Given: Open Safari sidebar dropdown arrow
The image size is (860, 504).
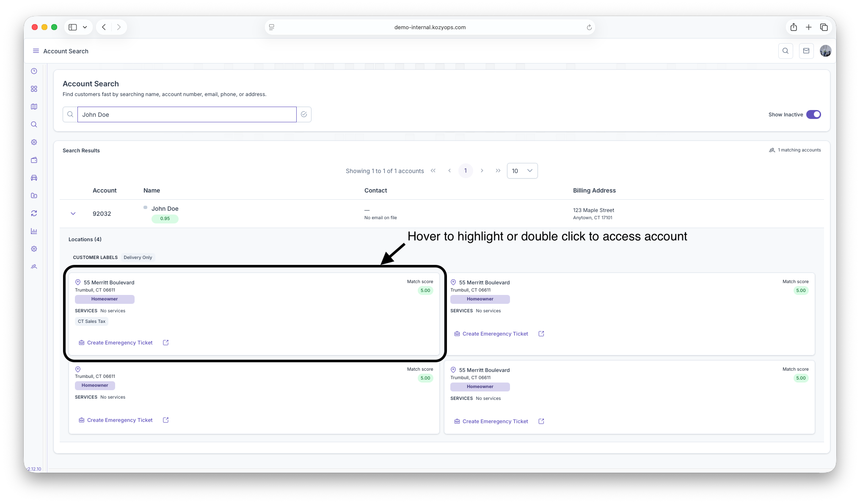Looking at the screenshot, I should (x=85, y=27).
